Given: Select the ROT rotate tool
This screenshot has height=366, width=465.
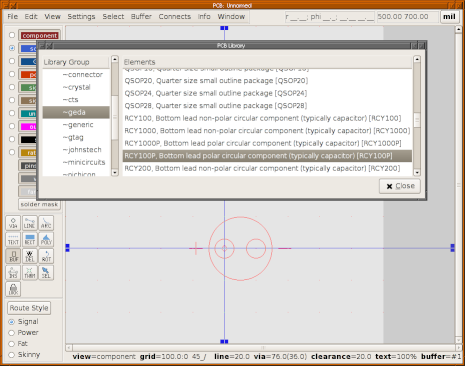Looking at the screenshot, I should tap(46, 256).
